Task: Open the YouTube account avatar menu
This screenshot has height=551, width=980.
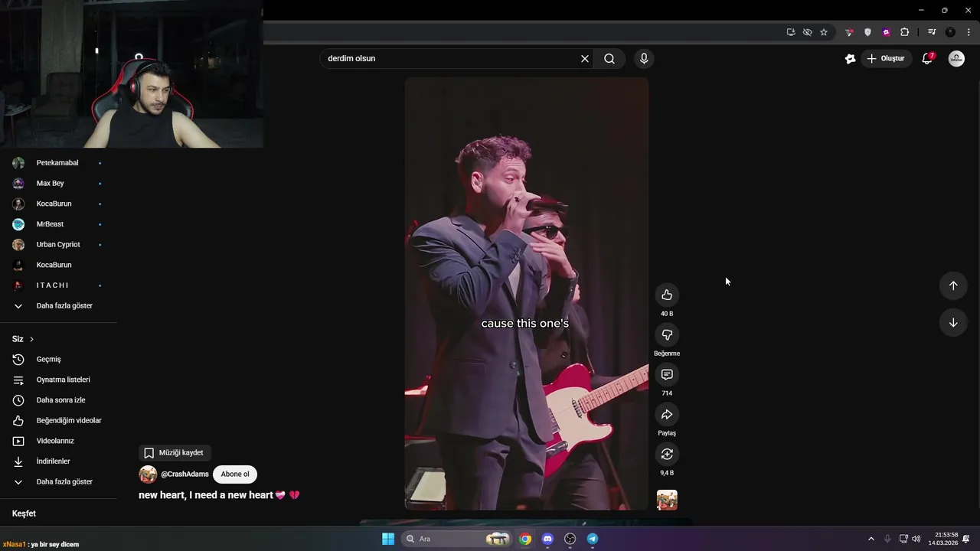Action: tap(956, 58)
